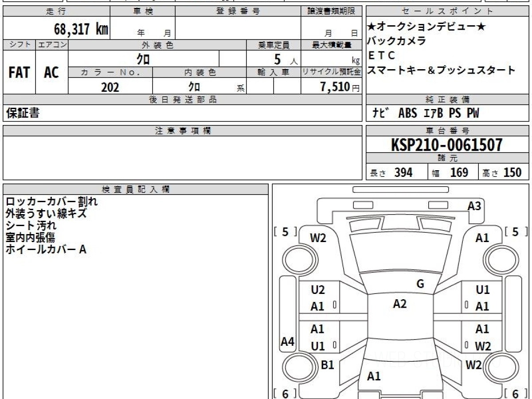
Task: Click the 乗車定員 header
Action: [274, 45]
